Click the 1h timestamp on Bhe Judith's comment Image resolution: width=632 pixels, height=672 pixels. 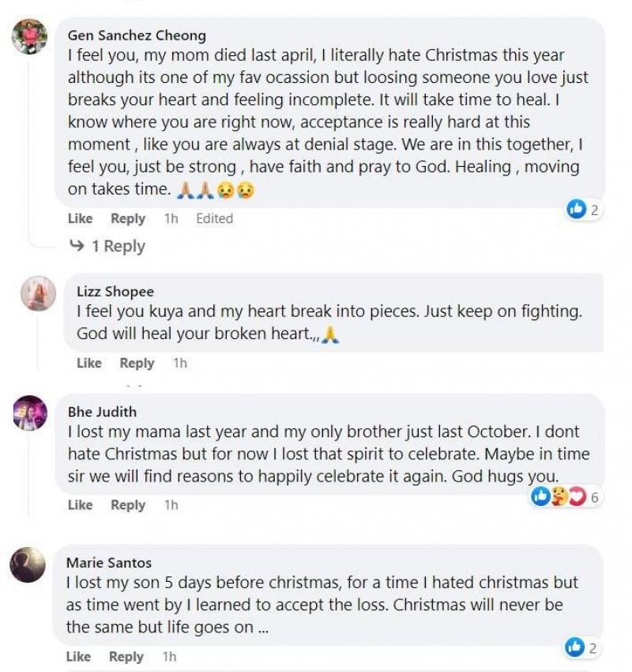click(x=171, y=505)
